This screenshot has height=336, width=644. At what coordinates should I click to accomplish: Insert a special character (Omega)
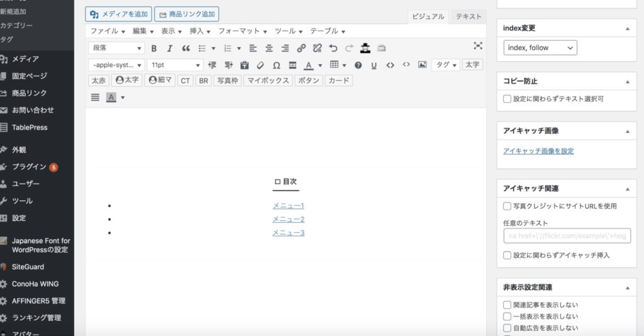tap(277, 65)
